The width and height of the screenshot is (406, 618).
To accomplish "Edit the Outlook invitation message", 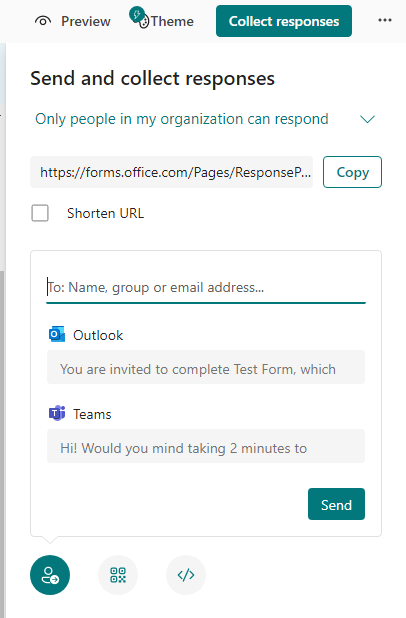I will pos(206,367).
